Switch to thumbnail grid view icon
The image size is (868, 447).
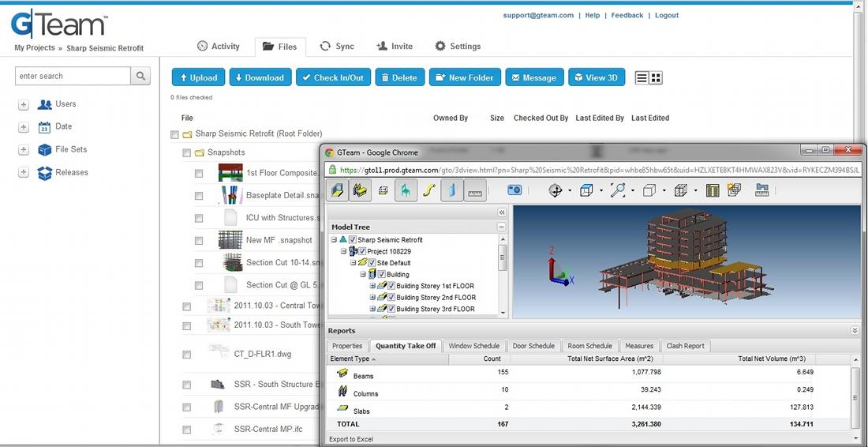[656, 78]
